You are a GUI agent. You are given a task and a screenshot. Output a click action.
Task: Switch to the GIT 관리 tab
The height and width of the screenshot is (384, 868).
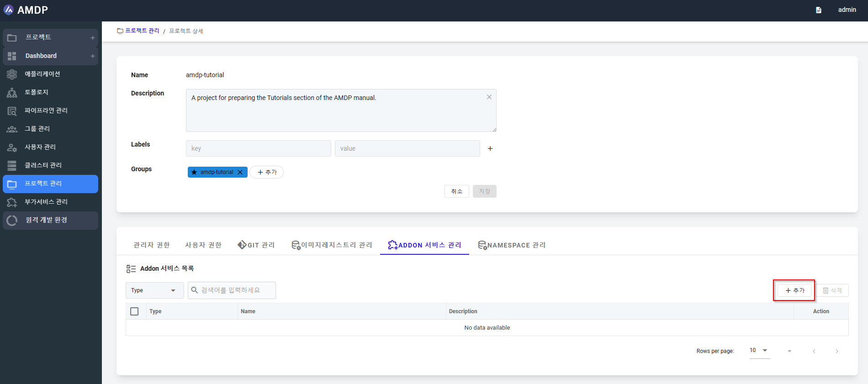tap(256, 245)
